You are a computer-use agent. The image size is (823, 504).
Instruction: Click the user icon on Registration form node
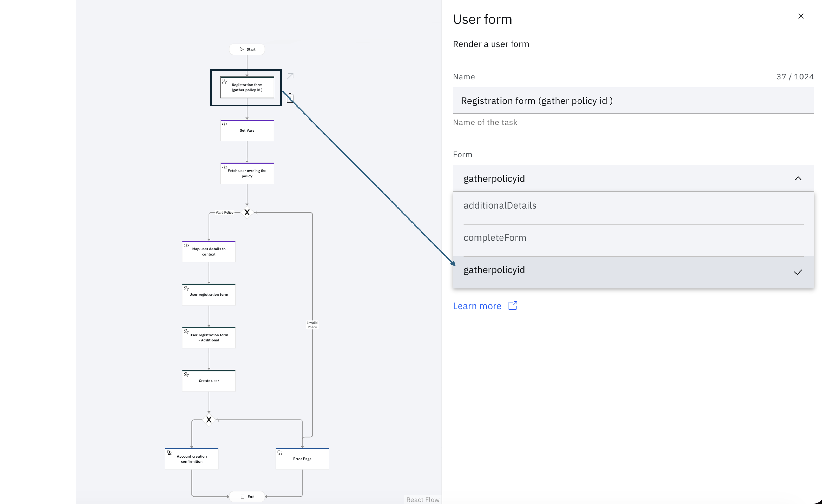tap(224, 81)
